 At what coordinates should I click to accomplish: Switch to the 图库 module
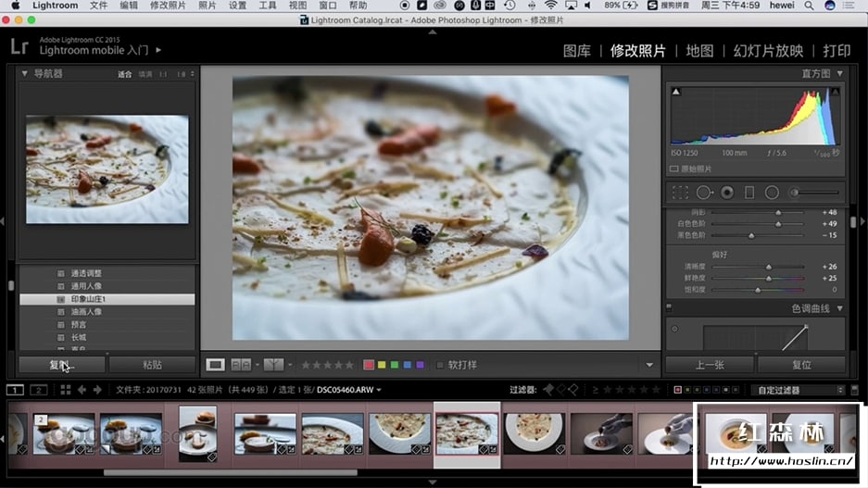(576, 51)
